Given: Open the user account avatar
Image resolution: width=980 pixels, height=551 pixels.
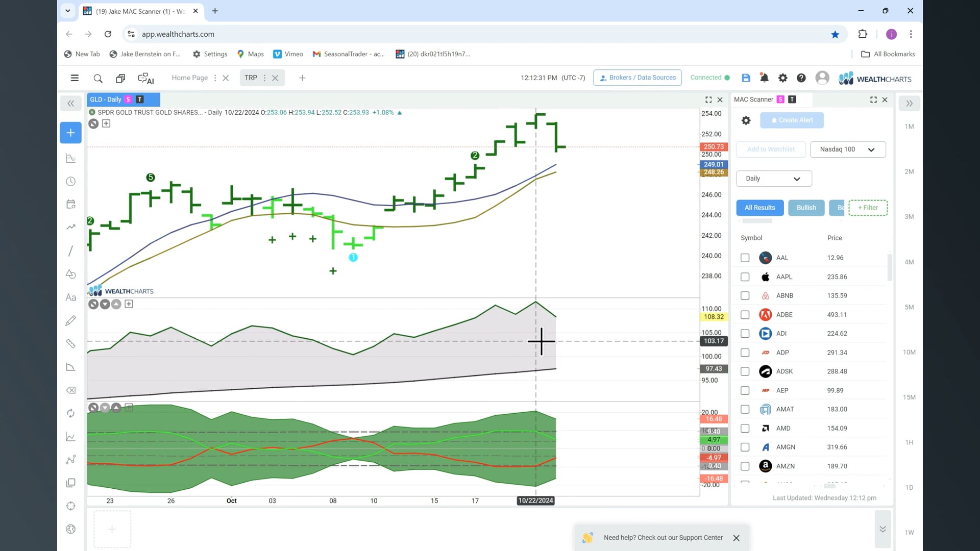Looking at the screenshot, I should (822, 78).
